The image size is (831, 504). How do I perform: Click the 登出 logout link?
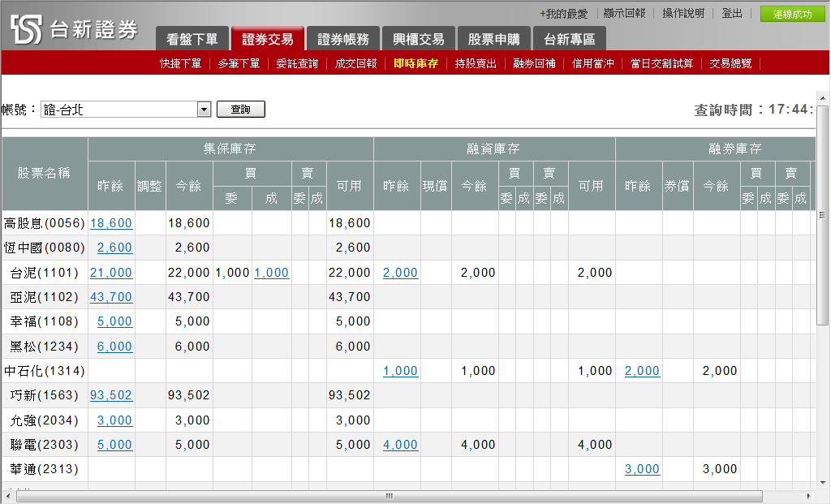coord(732,14)
